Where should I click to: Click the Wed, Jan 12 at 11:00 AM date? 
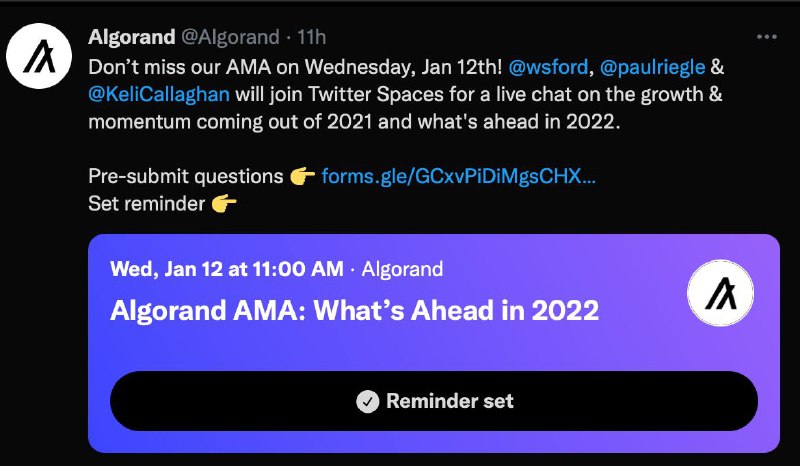click(227, 269)
